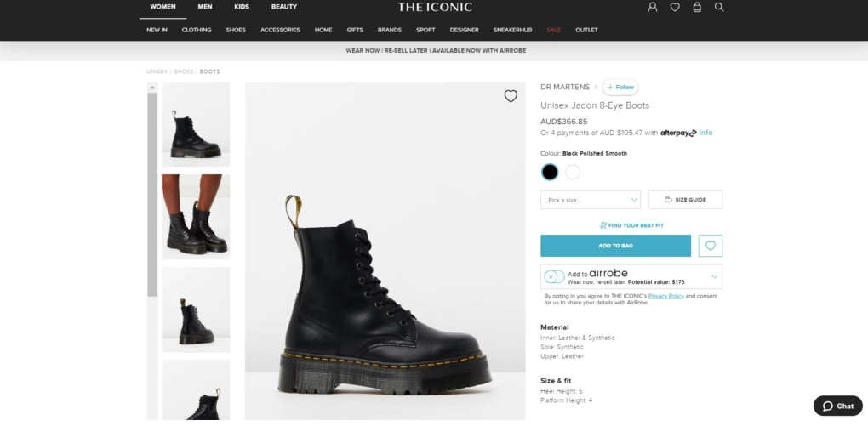The height and width of the screenshot is (426, 868).
Task: Open the Privacy Policy link
Action: pos(666,295)
